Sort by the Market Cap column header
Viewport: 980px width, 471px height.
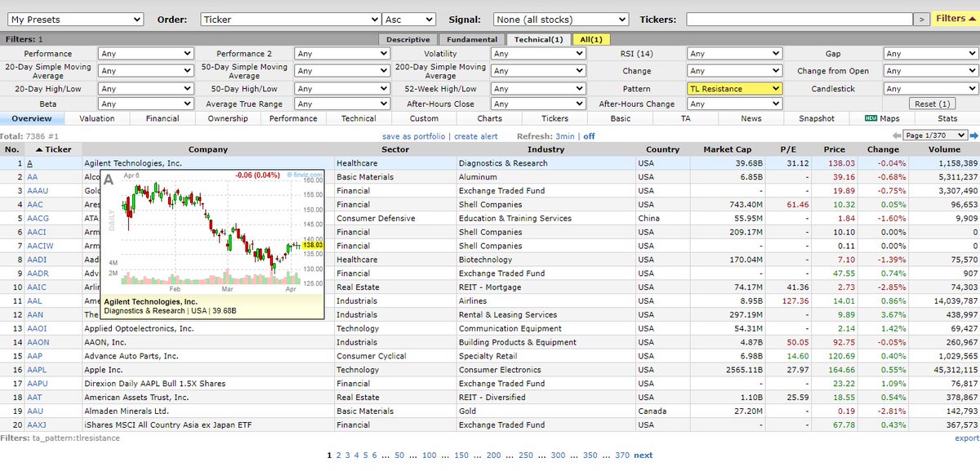pyautogui.click(x=729, y=149)
